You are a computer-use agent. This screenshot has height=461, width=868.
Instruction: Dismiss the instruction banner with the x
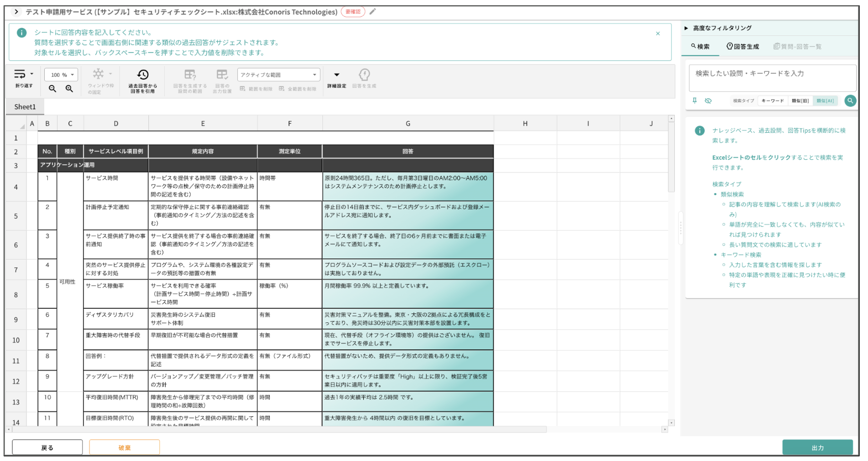(658, 33)
